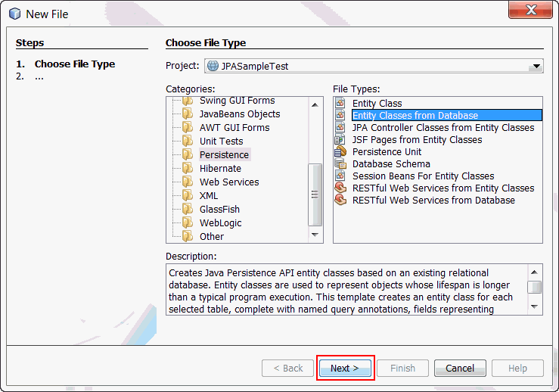Image resolution: width=559 pixels, height=392 pixels.
Task: Close the New File dialog
Action: click(530, 10)
